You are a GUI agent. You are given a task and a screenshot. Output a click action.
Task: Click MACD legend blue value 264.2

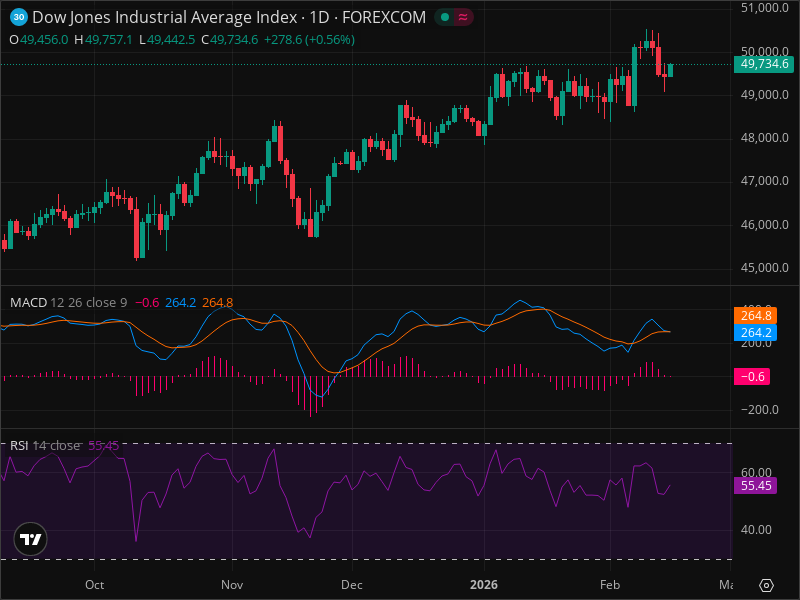click(x=181, y=303)
